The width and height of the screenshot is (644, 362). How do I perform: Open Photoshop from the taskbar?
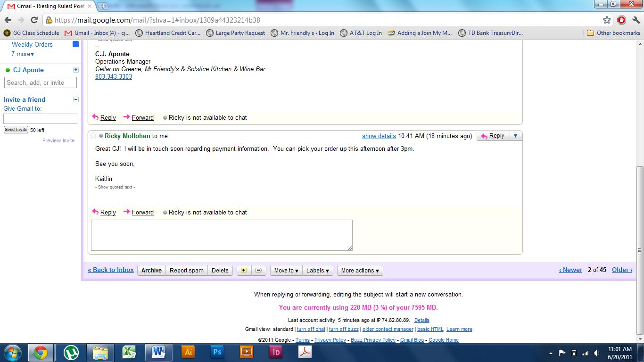point(217,352)
